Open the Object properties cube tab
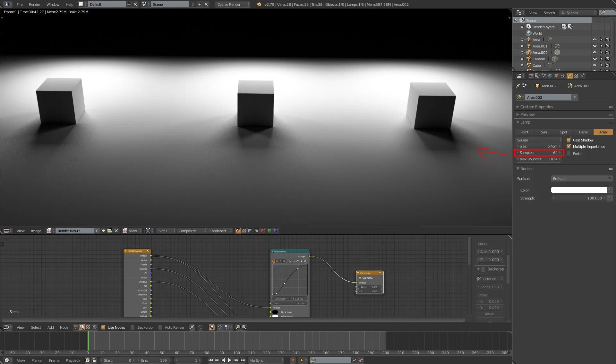 557,76
